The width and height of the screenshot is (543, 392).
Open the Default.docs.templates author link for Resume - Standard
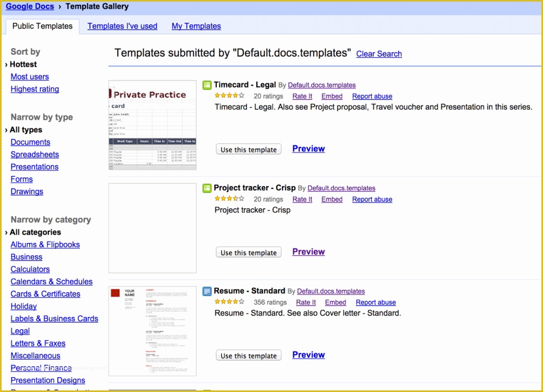click(331, 291)
